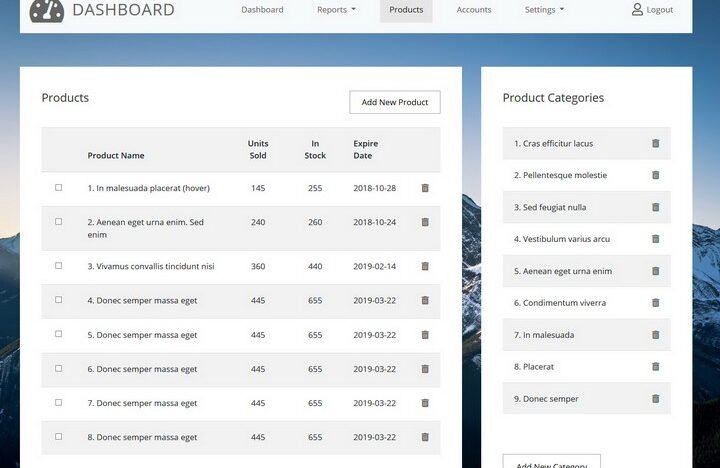
Task: Click the DASHBOARD brand title
Action: tap(123, 10)
